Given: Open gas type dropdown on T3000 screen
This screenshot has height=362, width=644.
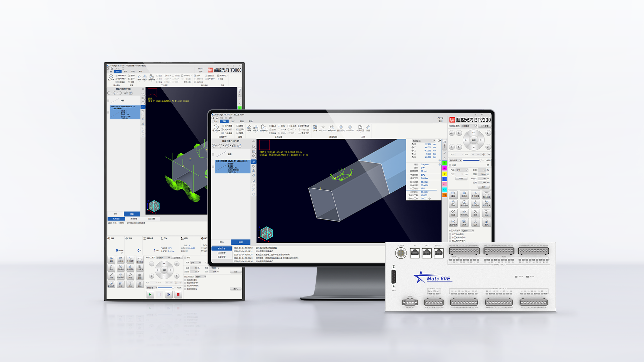Looking at the screenshot, I should [196, 263].
